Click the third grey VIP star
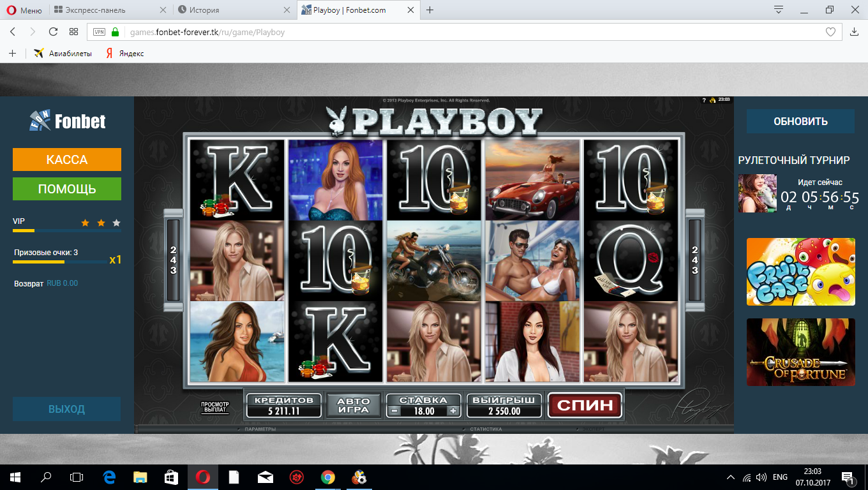Image resolution: width=868 pixels, height=490 pixels. [116, 223]
